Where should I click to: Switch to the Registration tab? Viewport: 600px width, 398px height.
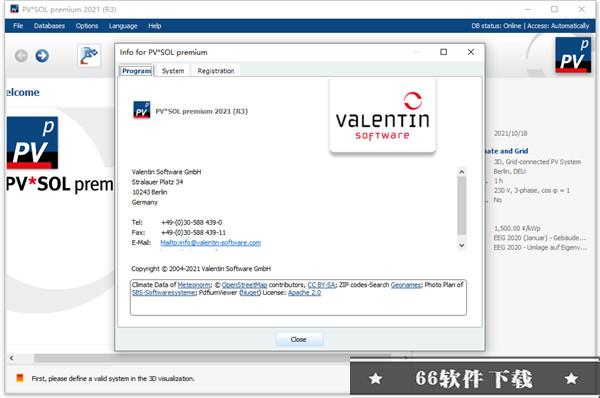click(216, 71)
